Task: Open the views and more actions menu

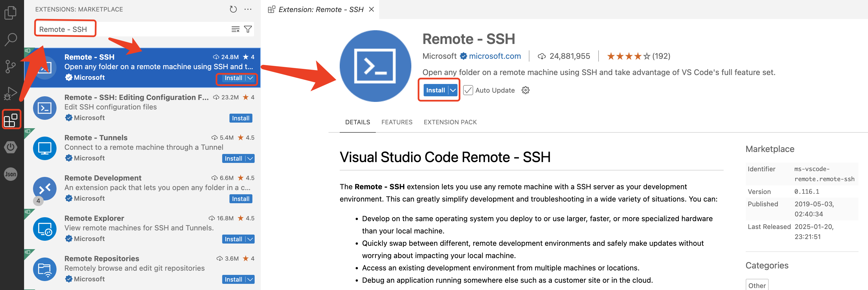Action: [248, 10]
